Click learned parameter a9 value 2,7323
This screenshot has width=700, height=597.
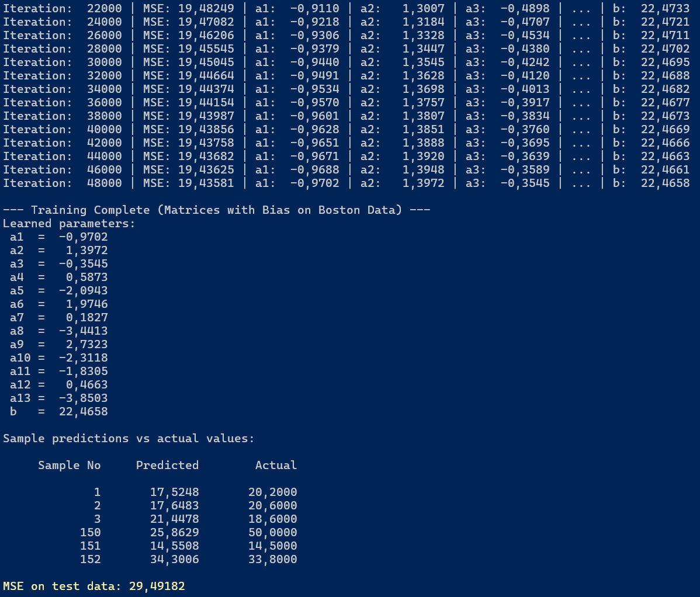(86, 344)
